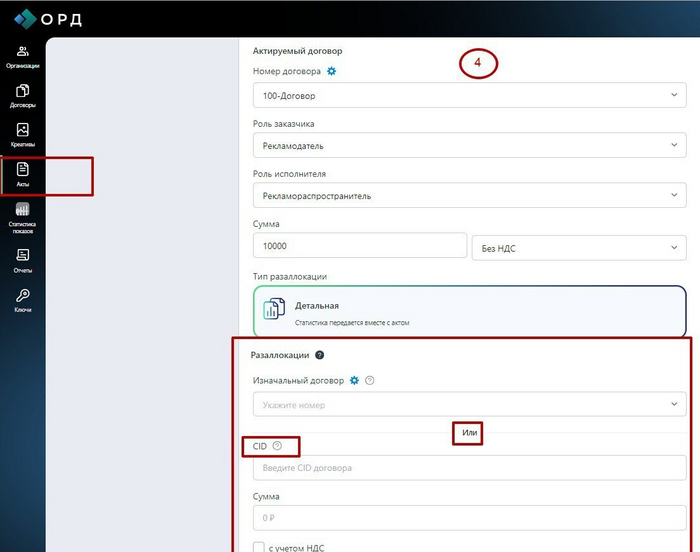Open the Ключи sidebar section

[x=22, y=300]
